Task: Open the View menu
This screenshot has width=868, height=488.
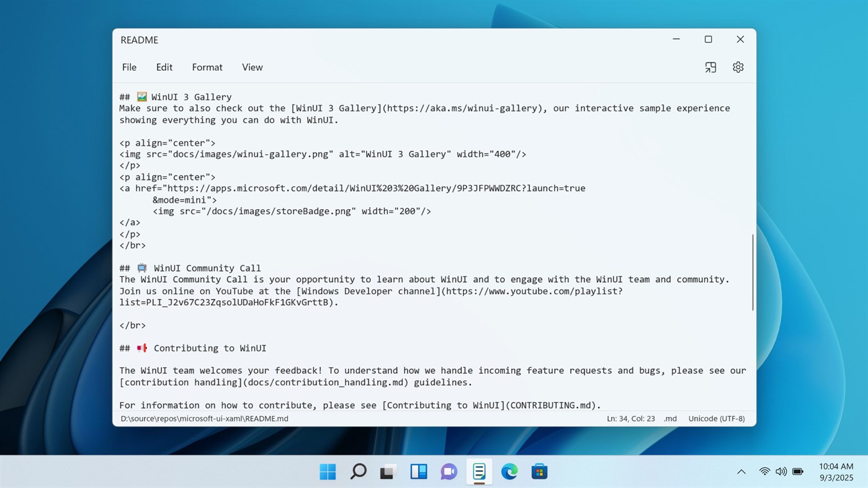Action: point(252,67)
